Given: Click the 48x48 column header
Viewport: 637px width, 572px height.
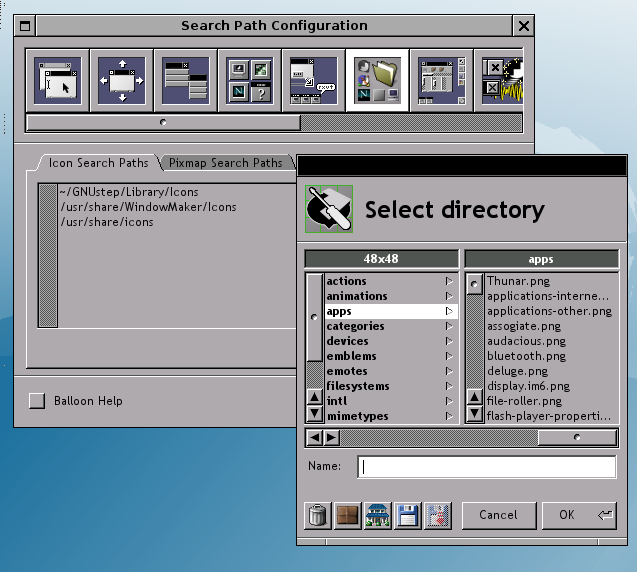Looking at the screenshot, I should coord(381,259).
